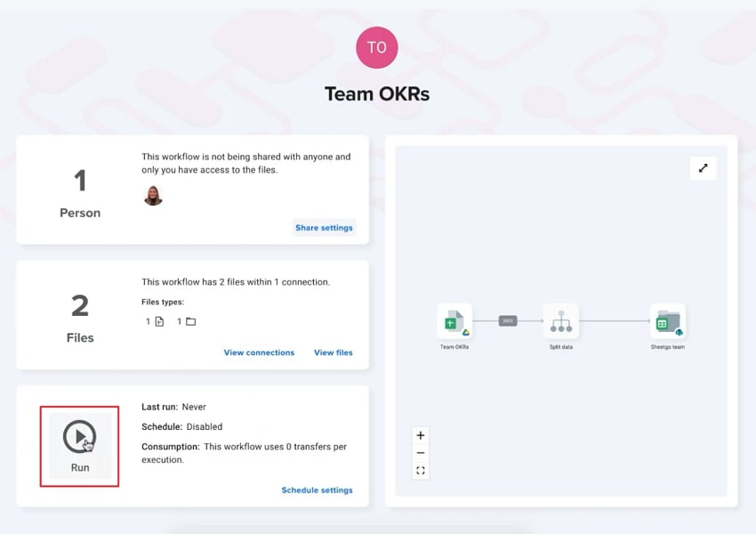Viewport: 756px width, 534px height.
Task: Open View files link
Action: coord(334,352)
